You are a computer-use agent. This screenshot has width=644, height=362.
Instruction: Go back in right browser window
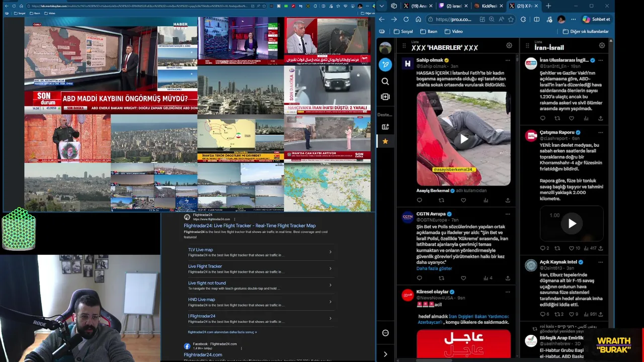click(382, 19)
